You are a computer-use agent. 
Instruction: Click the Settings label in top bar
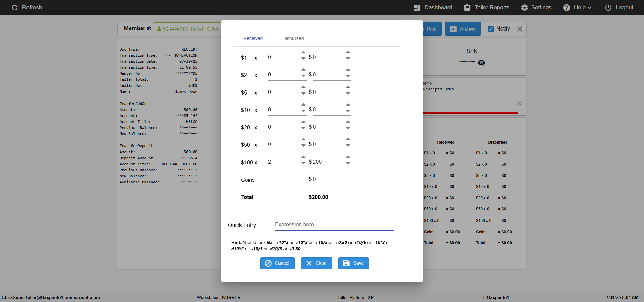[541, 7]
